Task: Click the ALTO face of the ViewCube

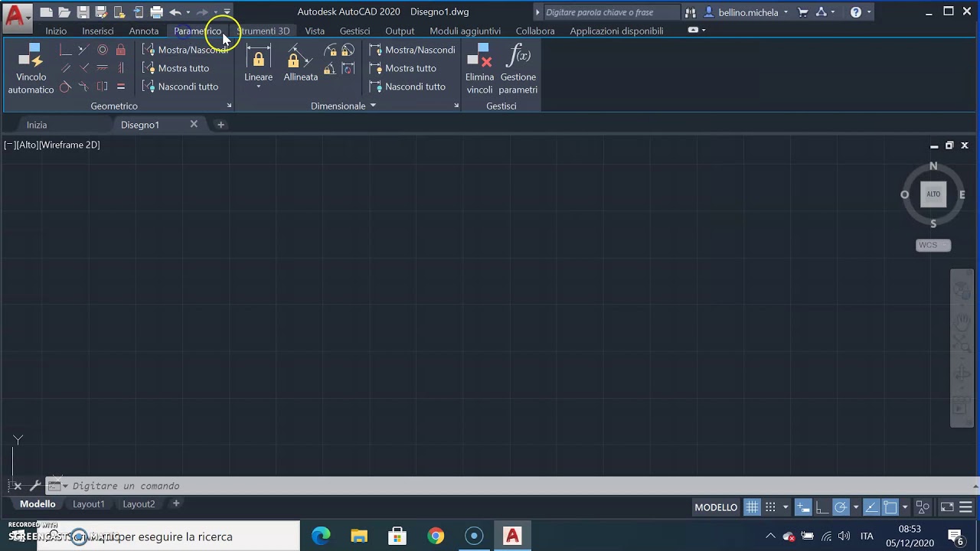Action: 933,194
